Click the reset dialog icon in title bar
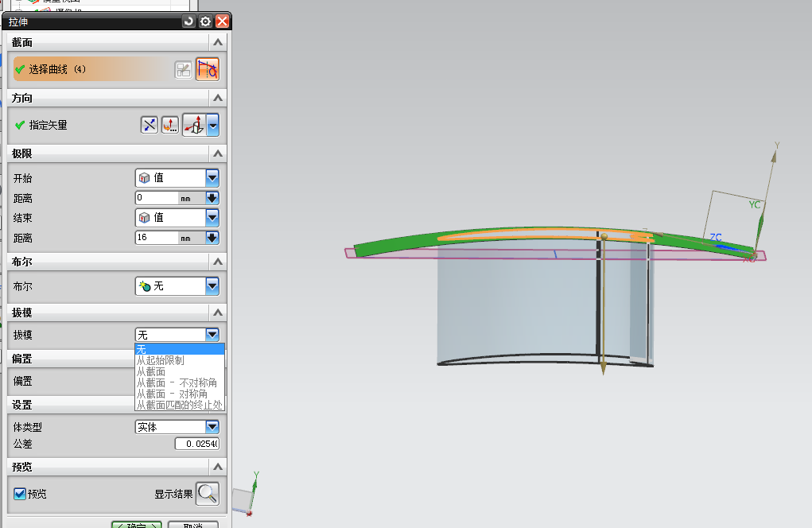This screenshot has height=528, width=812. 188,22
